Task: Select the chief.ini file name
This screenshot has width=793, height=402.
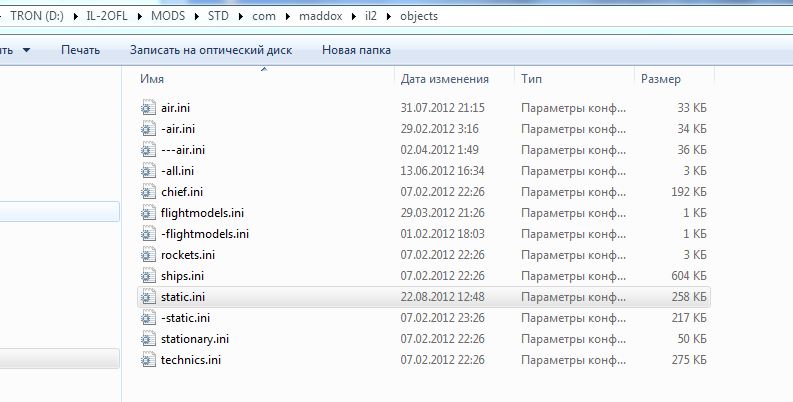Action: [182, 192]
